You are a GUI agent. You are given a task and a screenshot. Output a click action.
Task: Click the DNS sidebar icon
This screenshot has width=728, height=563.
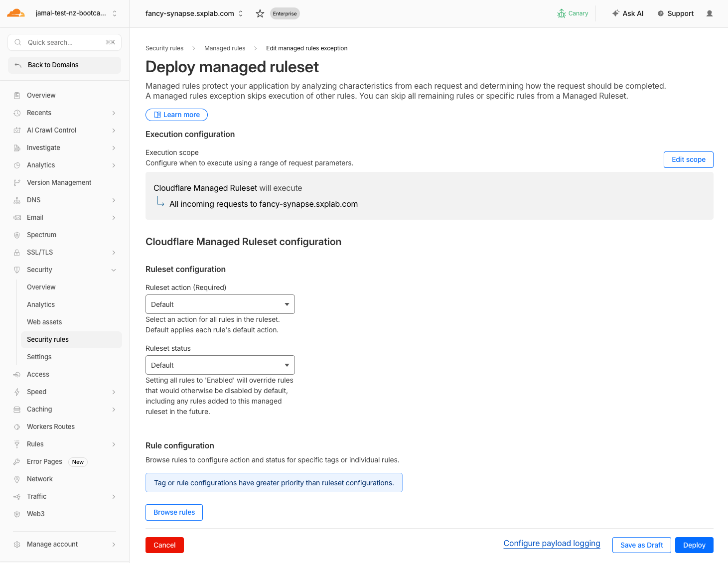(x=17, y=200)
